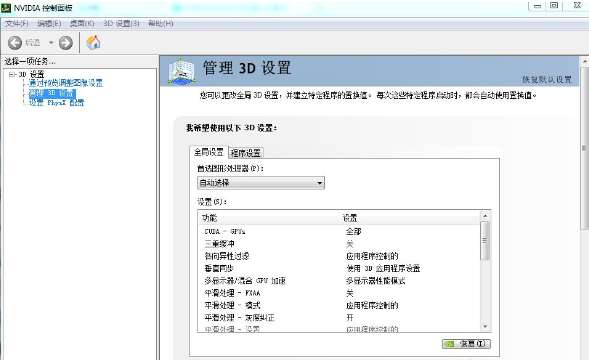Collapse the 3D 设置 tree node
Image resolution: width=589 pixels, height=360 pixels.
[x=12, y=74]
